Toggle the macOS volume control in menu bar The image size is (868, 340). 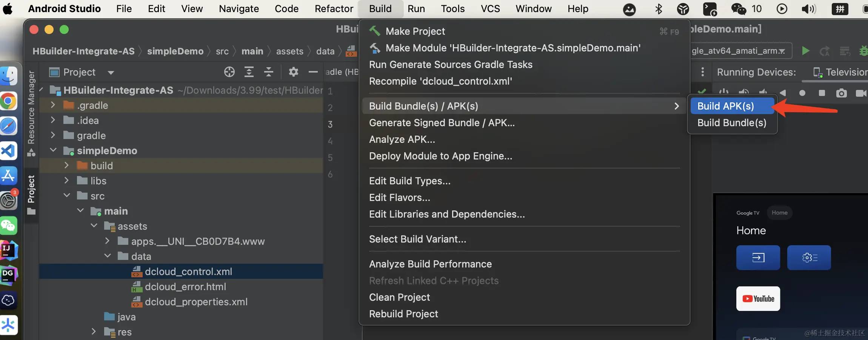click(808, 9)
